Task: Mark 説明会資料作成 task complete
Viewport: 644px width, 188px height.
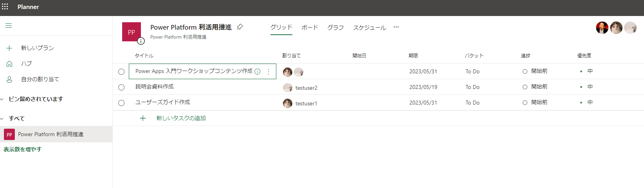Action: pyautogui.click(x=121, y=87)
